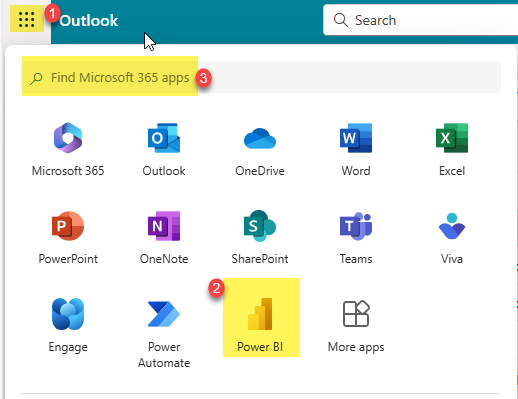The image size is (518, 399).
Task: Click the search magnifier in top bar
Action: [x=341, y=20]
